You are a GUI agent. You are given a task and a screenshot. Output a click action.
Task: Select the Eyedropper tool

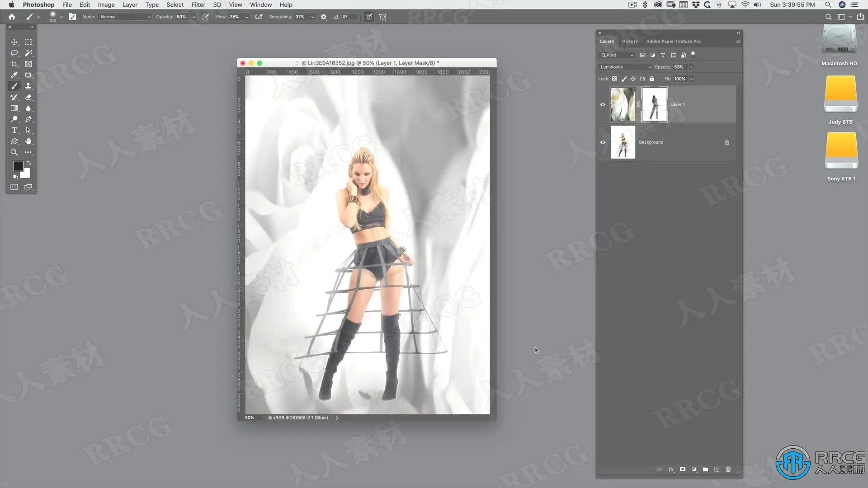[14, 75]
